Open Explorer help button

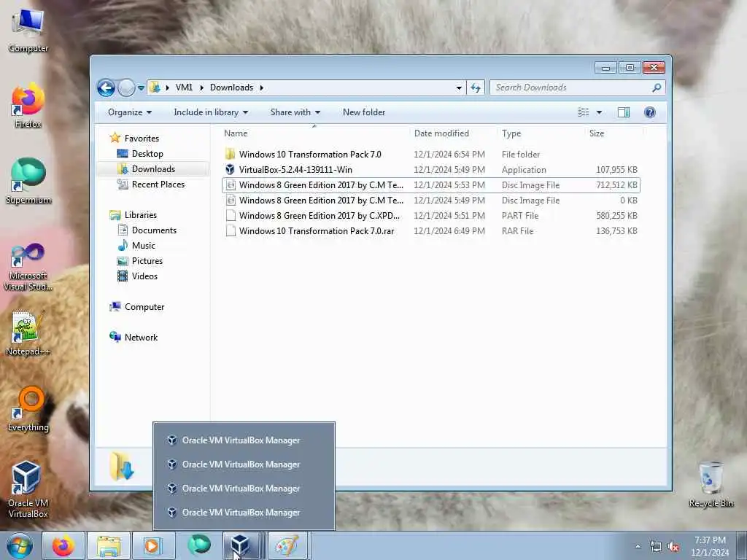click(x=650, y=112)
